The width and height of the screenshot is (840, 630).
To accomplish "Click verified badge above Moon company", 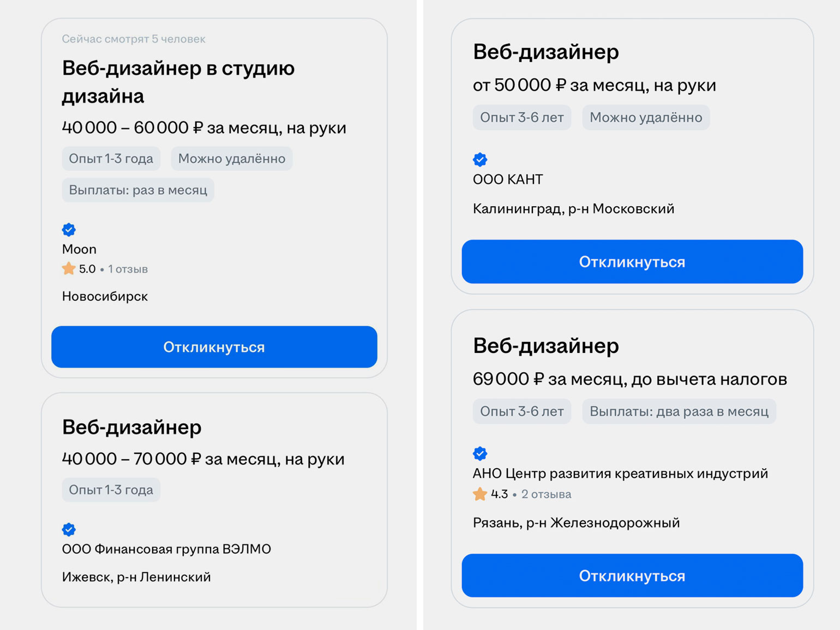I will 69,230.
